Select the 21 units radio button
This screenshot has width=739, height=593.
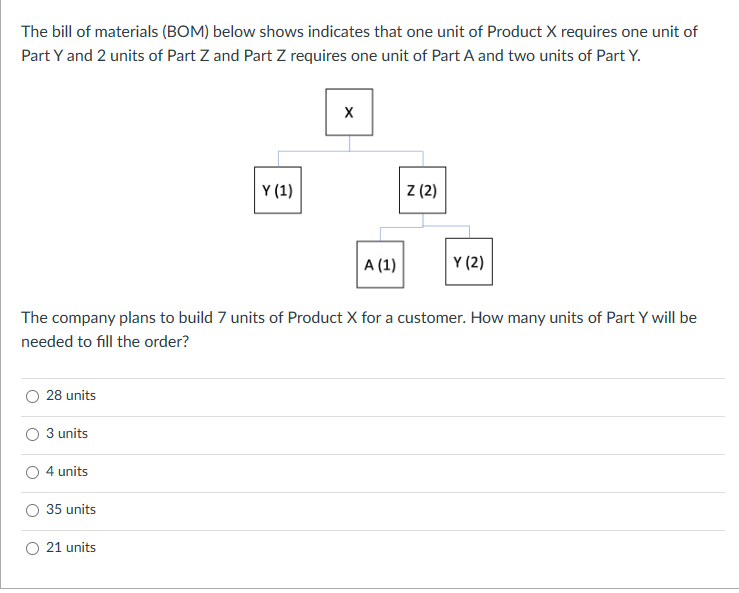pos(33,548)
